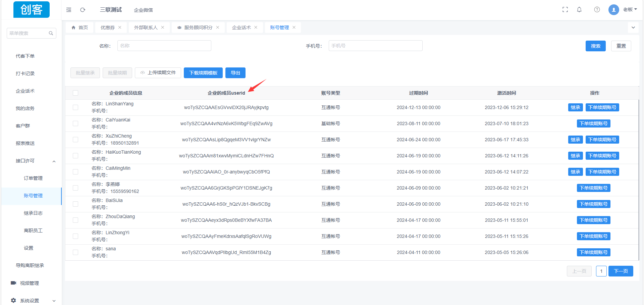
Task: Open the 三联测试 top menu
Action: [x=111, y=10]
